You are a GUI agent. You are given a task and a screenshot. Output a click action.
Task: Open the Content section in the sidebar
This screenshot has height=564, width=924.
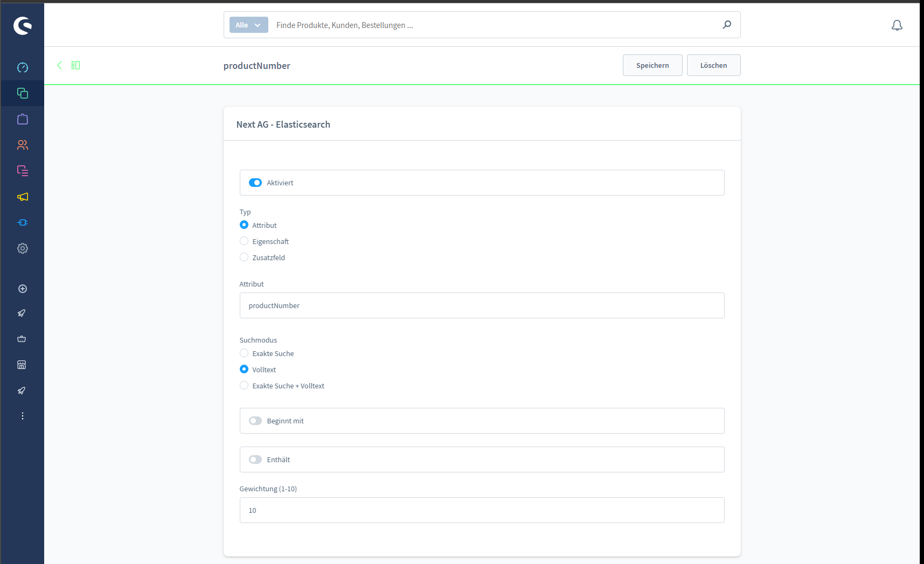[22, 171]
